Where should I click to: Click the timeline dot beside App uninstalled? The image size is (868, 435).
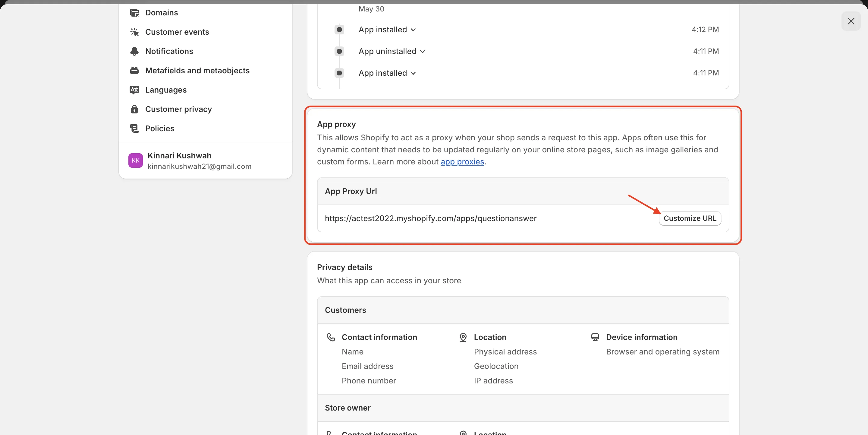pyautogui.click(x=339, y=51)
